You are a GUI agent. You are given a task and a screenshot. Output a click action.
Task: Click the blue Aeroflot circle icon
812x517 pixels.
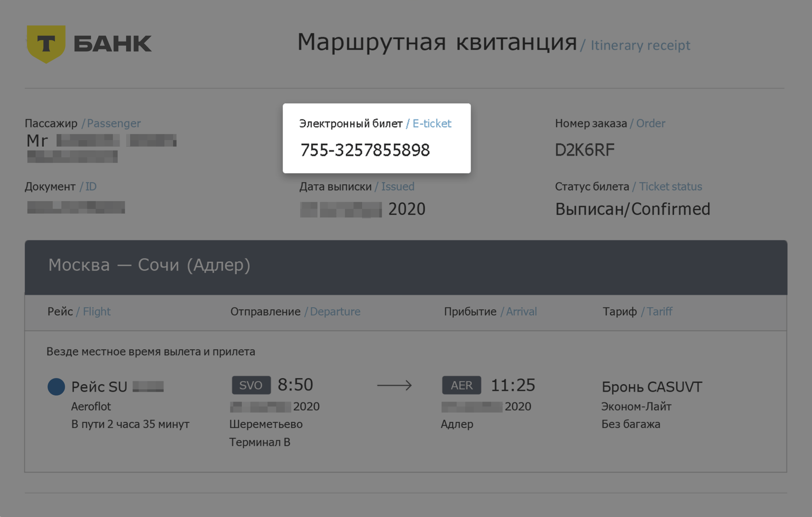click(x=56, y=386)
